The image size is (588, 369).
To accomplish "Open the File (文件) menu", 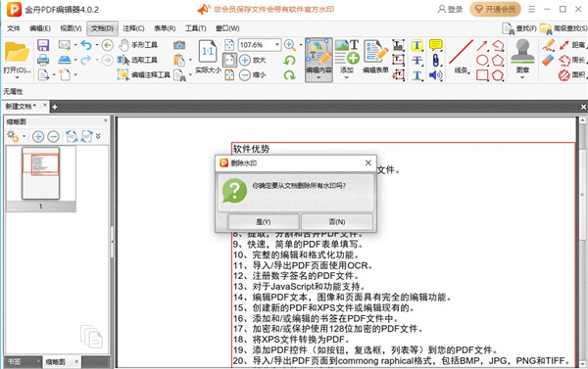I will [x=14, y=28].
